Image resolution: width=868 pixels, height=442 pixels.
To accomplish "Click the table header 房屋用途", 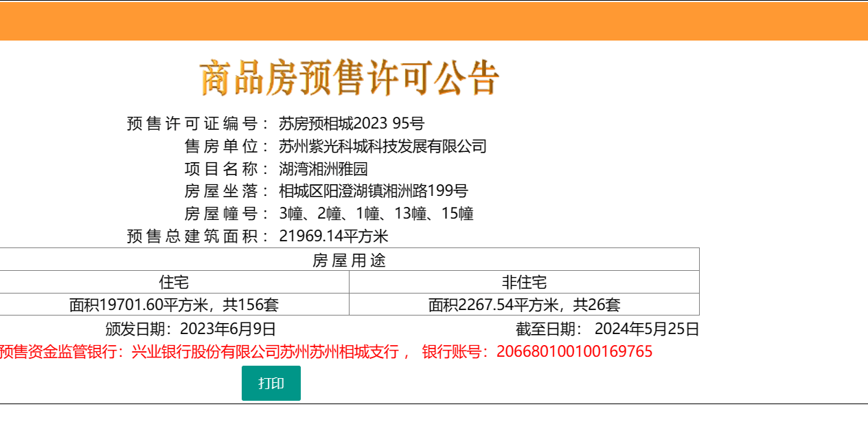I will click(349, 260).
